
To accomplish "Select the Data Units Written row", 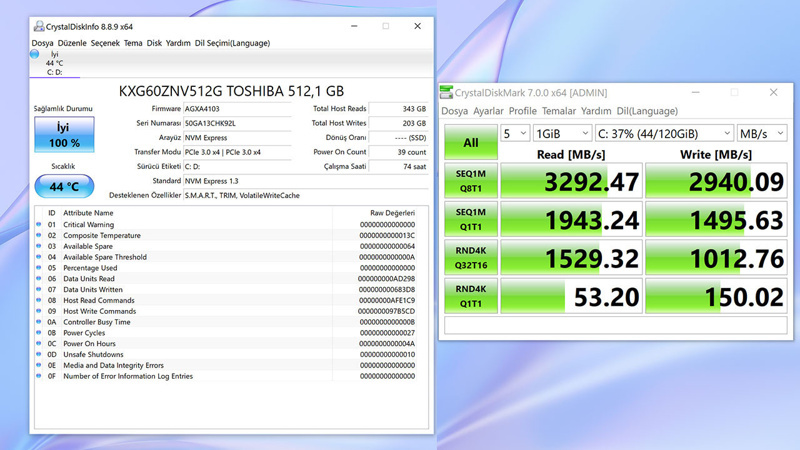I will tap(226, 289).
